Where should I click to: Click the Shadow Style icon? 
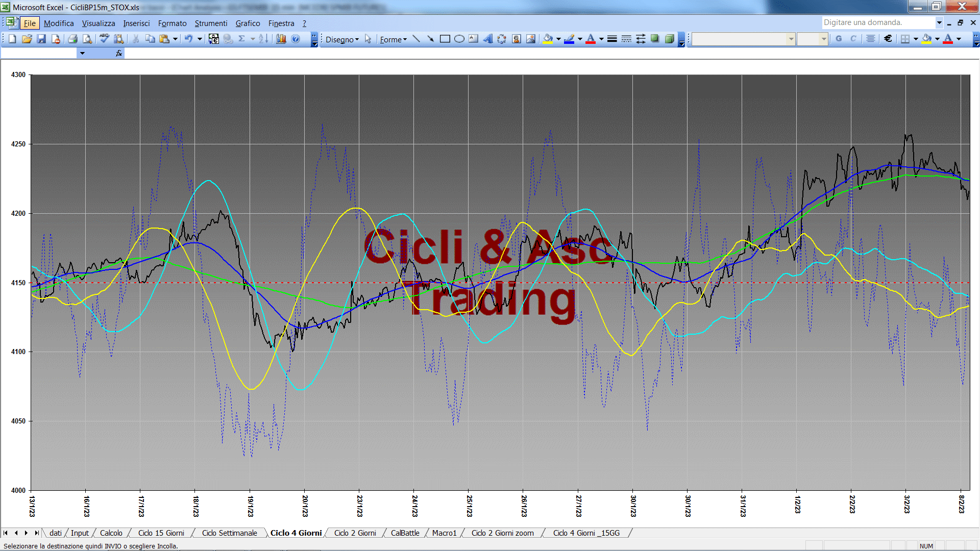(x=655, y=39)
